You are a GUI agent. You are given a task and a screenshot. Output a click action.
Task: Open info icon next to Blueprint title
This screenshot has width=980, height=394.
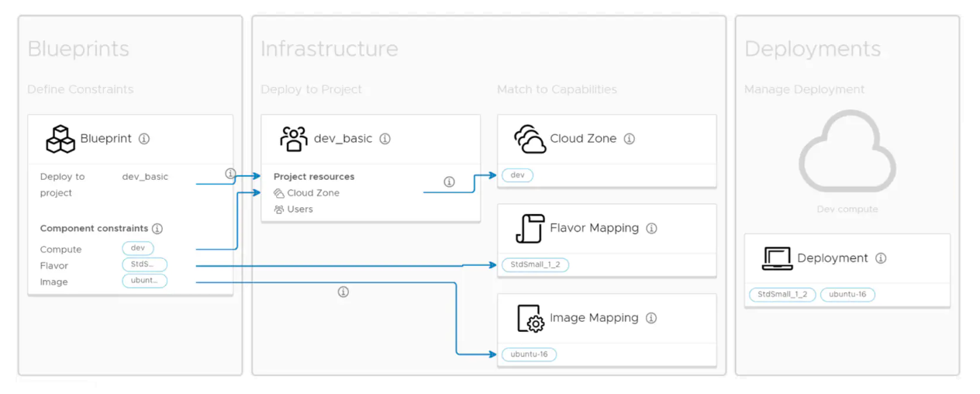144,139
